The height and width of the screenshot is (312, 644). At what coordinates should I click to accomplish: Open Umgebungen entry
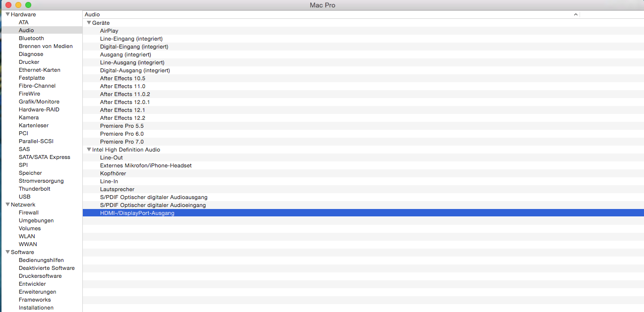pos(36,220)
